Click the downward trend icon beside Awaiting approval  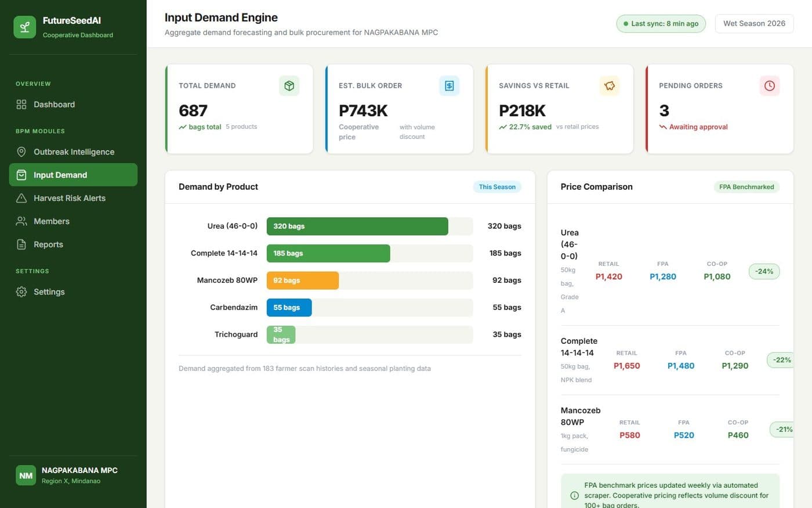(x=663, y=127)
